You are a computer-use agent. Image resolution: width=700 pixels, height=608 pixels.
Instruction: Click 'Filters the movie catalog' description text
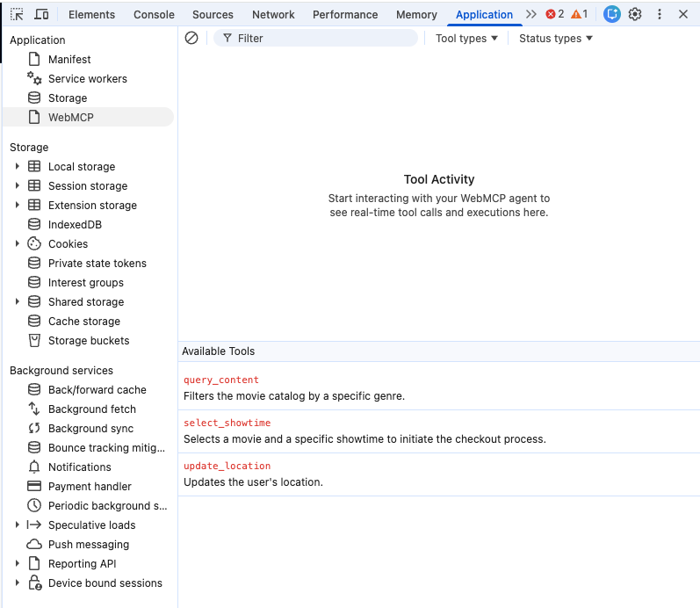pos(294,396)
